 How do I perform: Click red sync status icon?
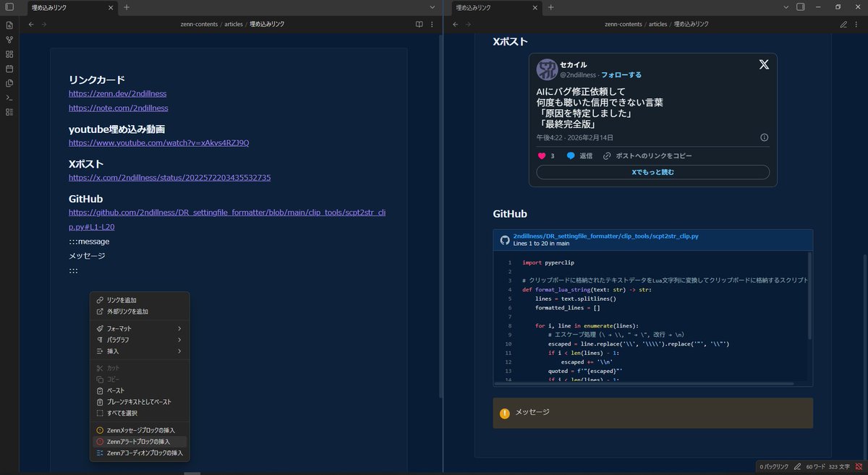click(x=859, y=467)
